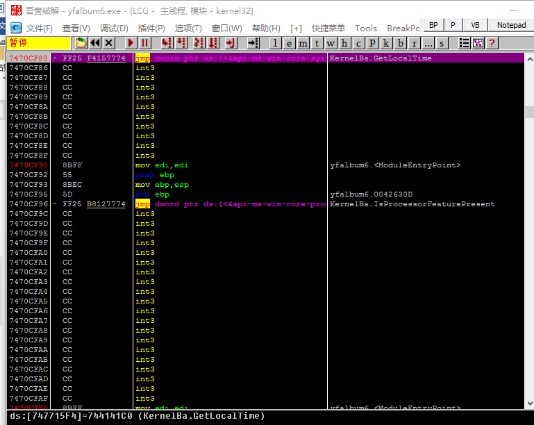Click the blue C icon in menu bar
Viewport: 534px width, 425px height.
click(x=16, y=28)
